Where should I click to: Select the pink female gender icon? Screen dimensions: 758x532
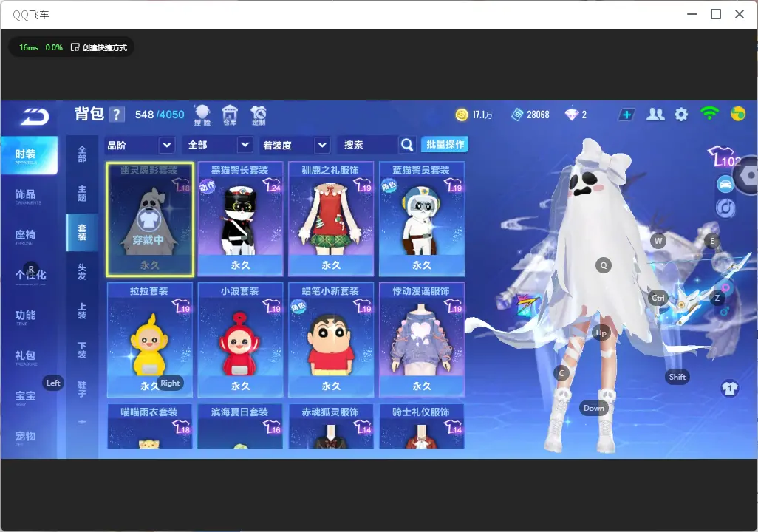pos(725,289)
